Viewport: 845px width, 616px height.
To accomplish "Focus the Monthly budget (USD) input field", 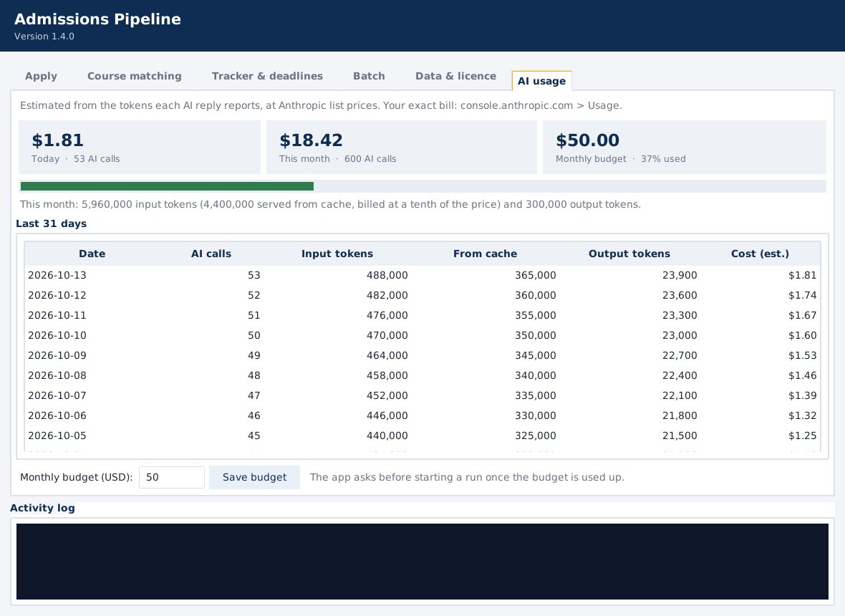I will [172, 478].
